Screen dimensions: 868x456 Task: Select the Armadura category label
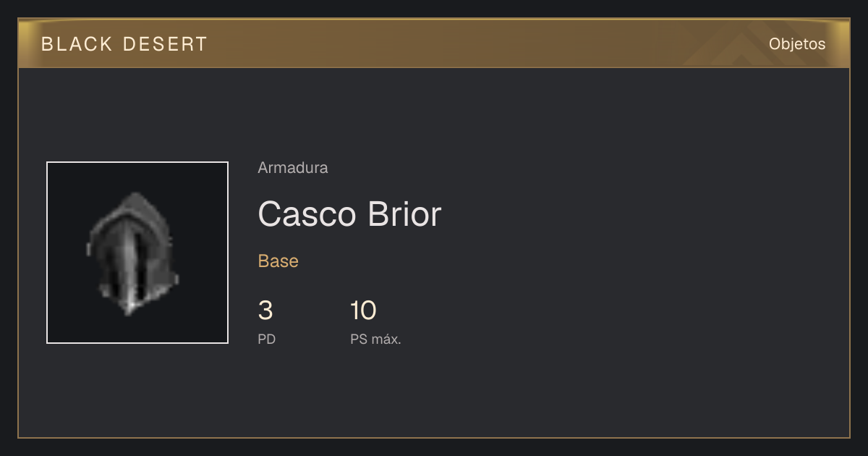(x=293, y=168)
